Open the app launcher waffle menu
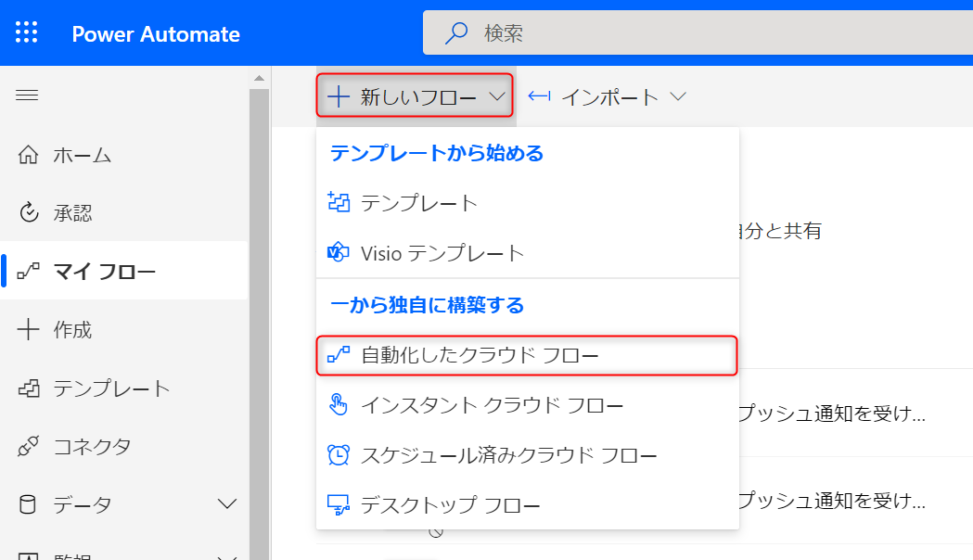Screen dimensions: 973x560 26,32
